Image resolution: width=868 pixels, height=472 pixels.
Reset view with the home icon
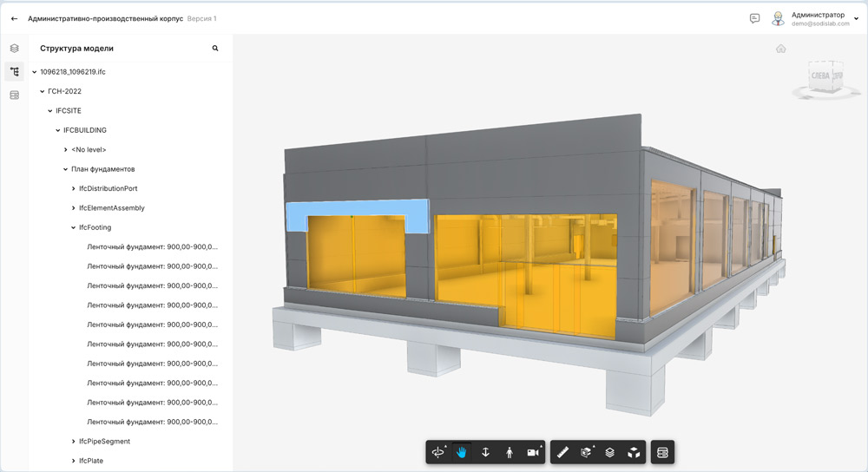(780, 49)
